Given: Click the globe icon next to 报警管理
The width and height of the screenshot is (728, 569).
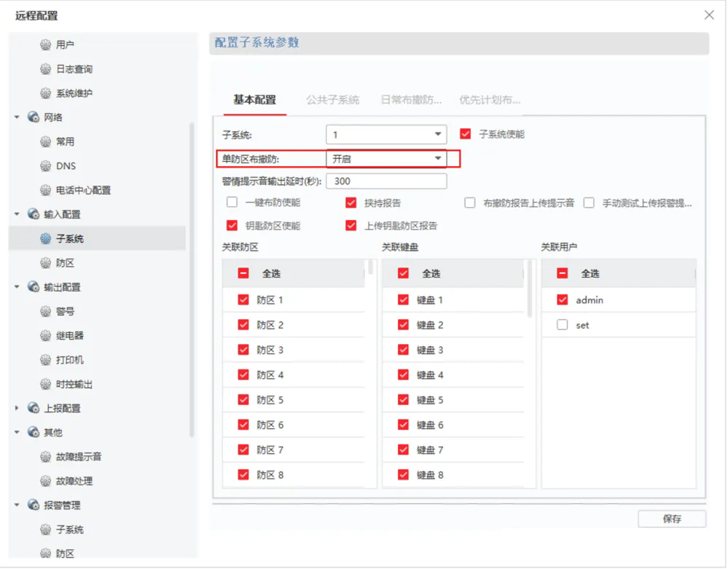Looking at the screenshot, I should (33, 505).
